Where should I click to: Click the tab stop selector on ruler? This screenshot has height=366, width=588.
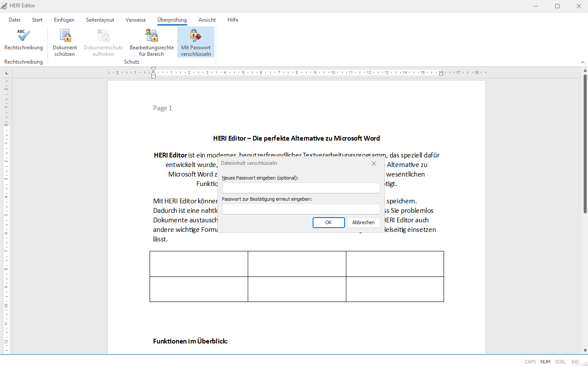[6, 73]
